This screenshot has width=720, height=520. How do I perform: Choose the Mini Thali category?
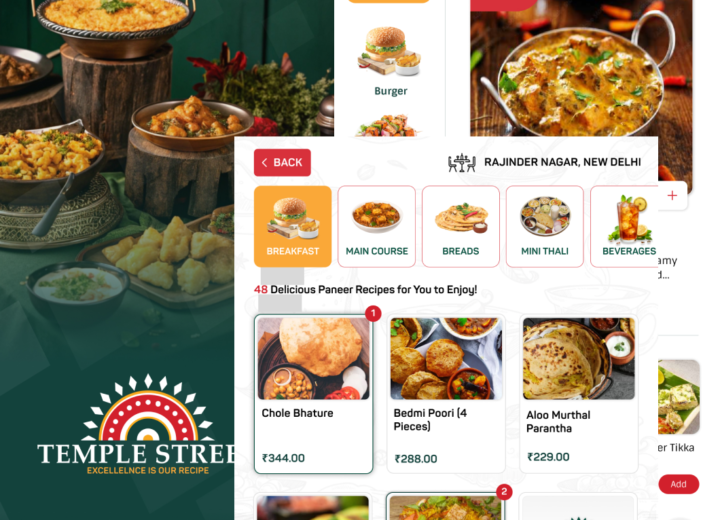(545, 226)
